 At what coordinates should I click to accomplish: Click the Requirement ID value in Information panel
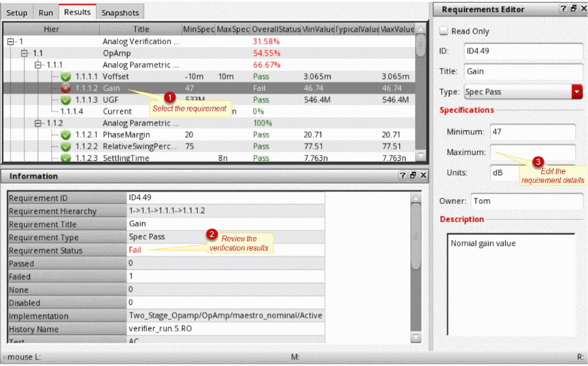coord(140,198)
